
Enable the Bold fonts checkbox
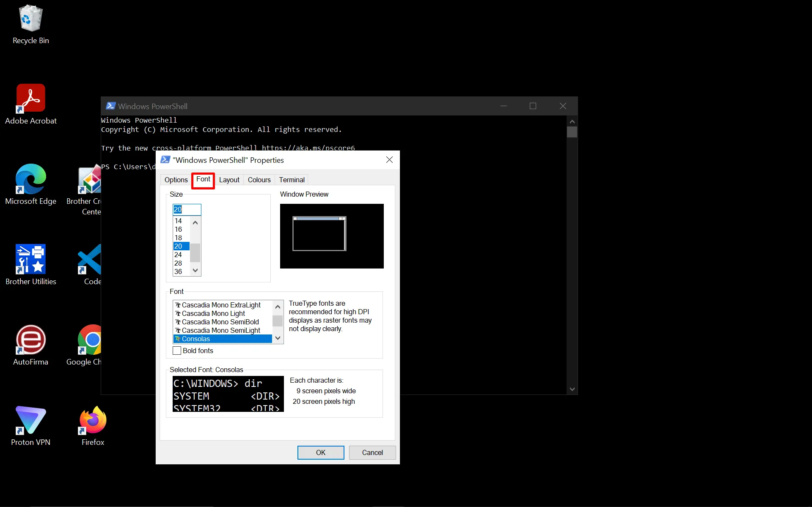click(177, 351)
